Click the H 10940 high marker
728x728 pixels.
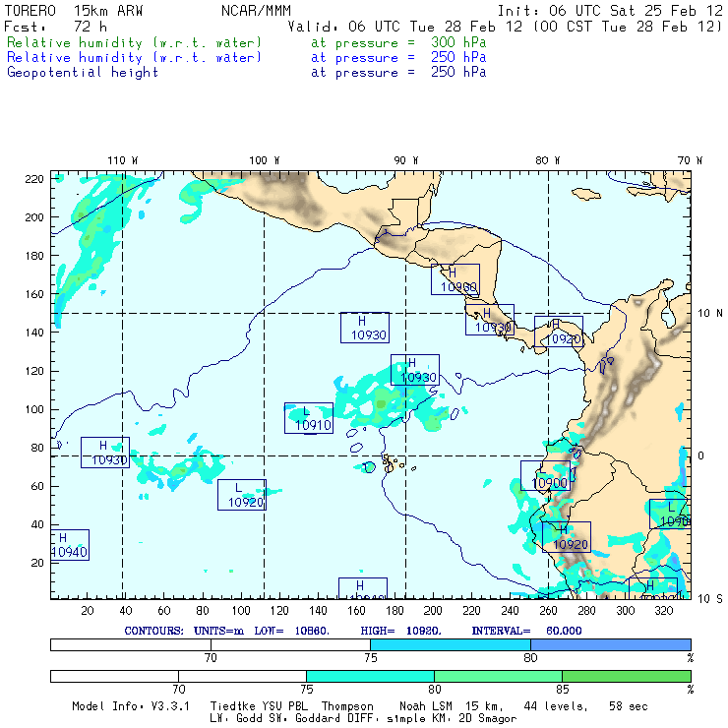pos(66,545)
